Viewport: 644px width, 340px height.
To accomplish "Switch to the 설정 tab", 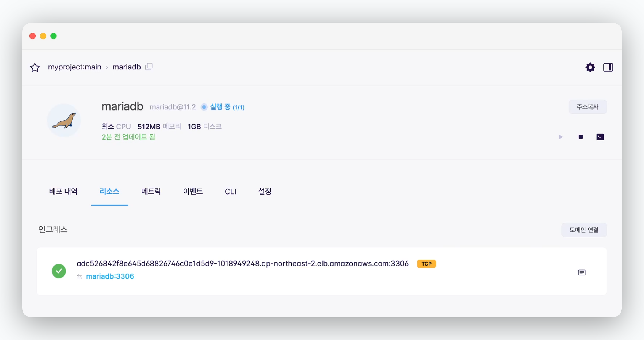I will click(x=265, y=192).
